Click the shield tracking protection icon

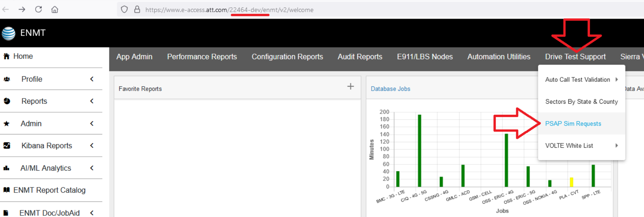125,10
